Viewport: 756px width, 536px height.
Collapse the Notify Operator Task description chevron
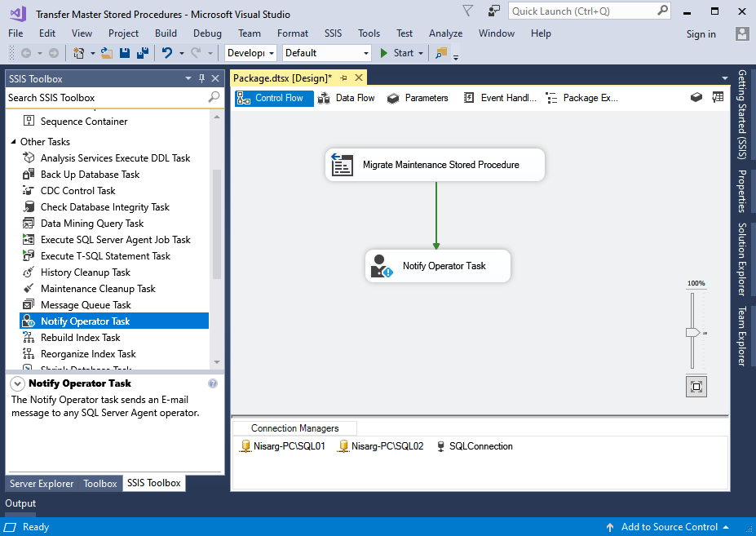pos(16,383)
